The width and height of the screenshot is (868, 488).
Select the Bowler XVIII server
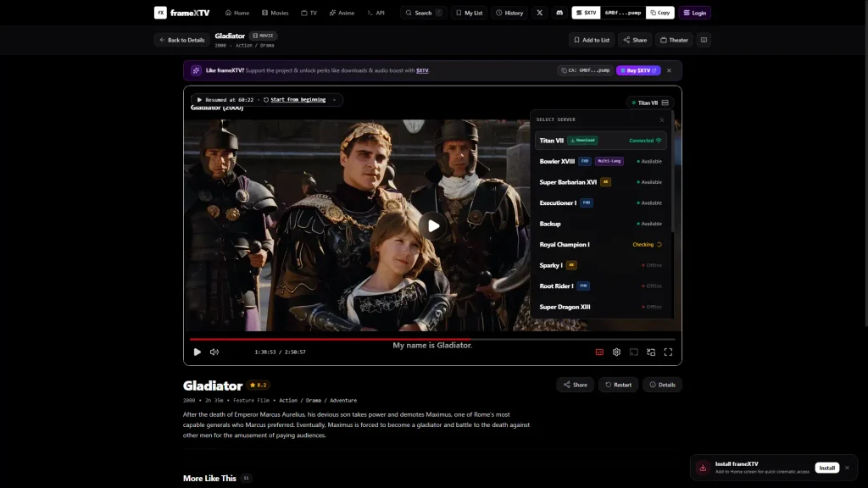(x=601, y=162)
